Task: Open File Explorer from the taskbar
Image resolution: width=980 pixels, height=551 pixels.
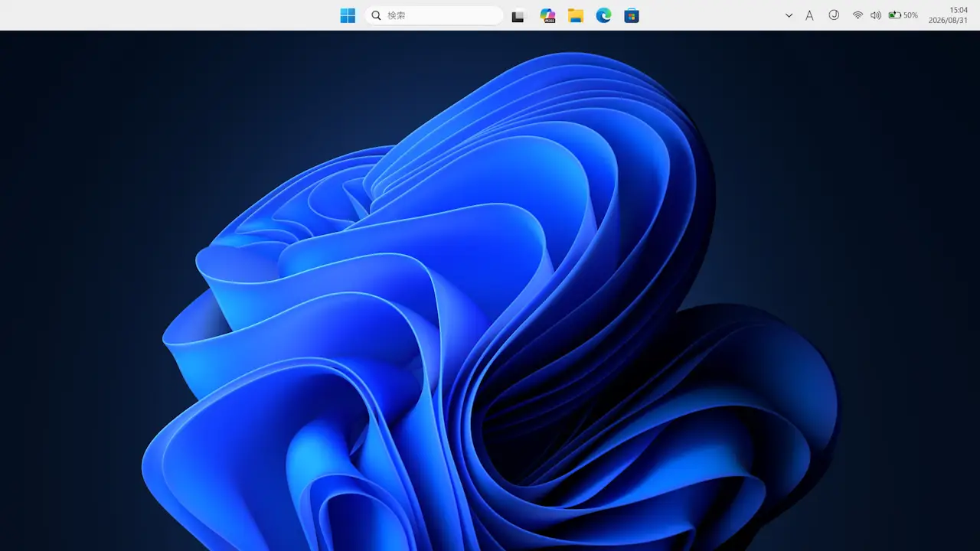Action: pos(576,15)
